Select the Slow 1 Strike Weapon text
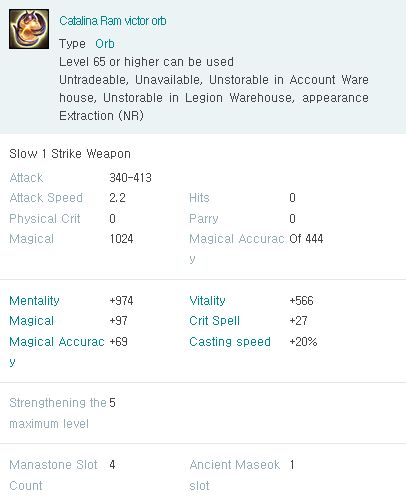406x502 pixels. coord(70,154)
